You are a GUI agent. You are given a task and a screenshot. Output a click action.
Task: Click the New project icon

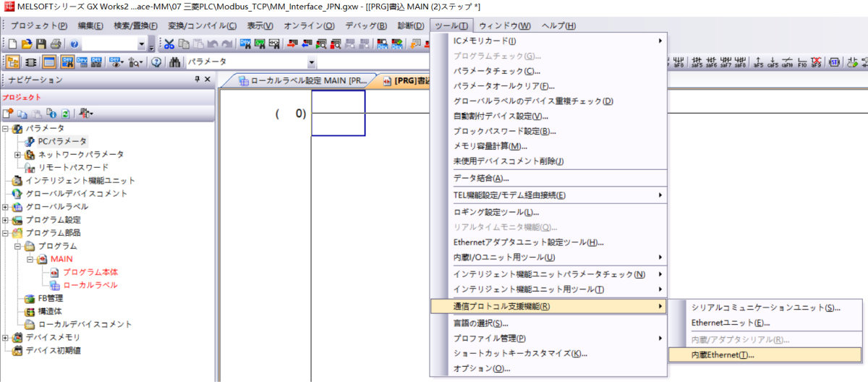click(12, 44)
